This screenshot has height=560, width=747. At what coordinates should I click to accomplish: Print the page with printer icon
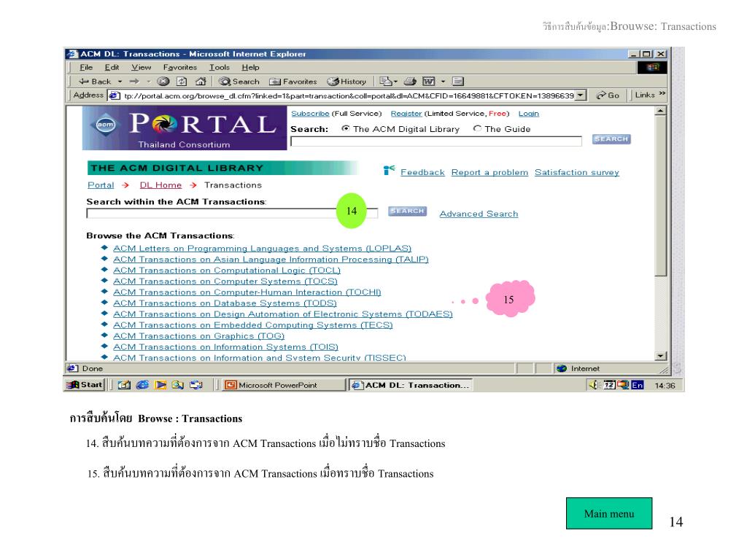pyautogui.click(x=410, y=82)
